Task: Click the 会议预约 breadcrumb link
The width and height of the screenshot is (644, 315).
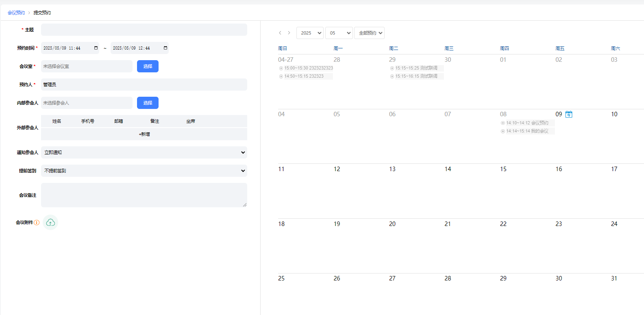Action: pos(16,13)
